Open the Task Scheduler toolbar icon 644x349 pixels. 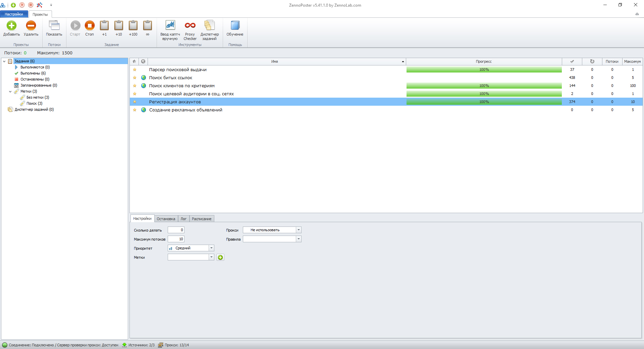(x=209, y=26)
